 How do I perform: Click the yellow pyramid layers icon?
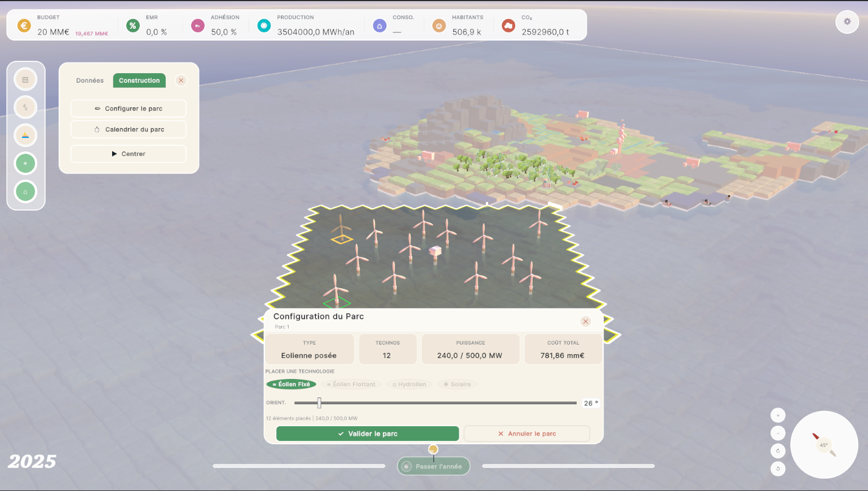click(25, 135)
